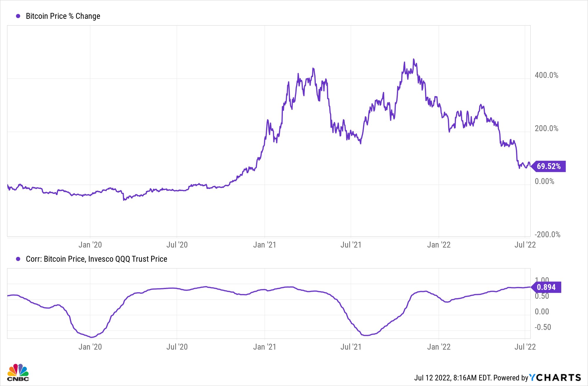
Task: Click the Jan '22 label on bottom chart axis
Action: (x=439, y=347)
